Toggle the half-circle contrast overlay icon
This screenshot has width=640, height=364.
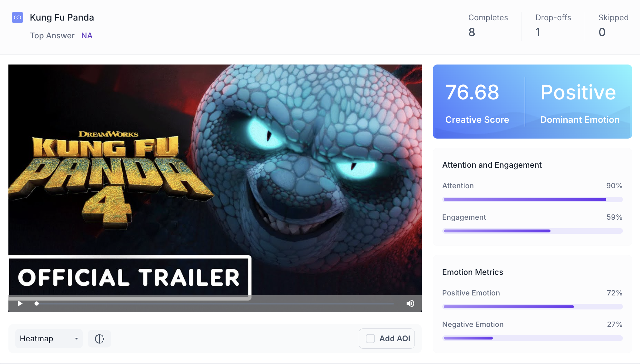click(x=99, y=339)
